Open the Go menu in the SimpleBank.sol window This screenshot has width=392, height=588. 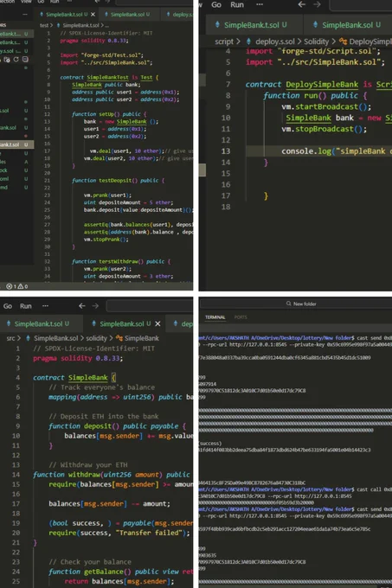click(x=8, y=306)
